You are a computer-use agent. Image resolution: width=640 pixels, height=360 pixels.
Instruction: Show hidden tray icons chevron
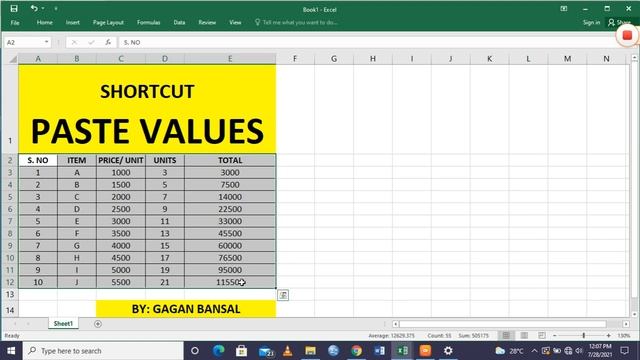pos(534,351)
